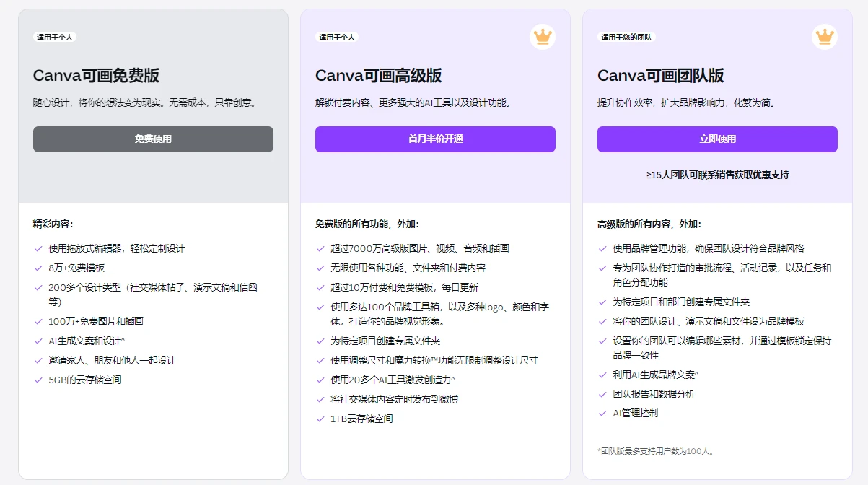Click the checkmark beside 利用AI生成品牌文案
Screen dimensions: 868x485
pos(602,375)
